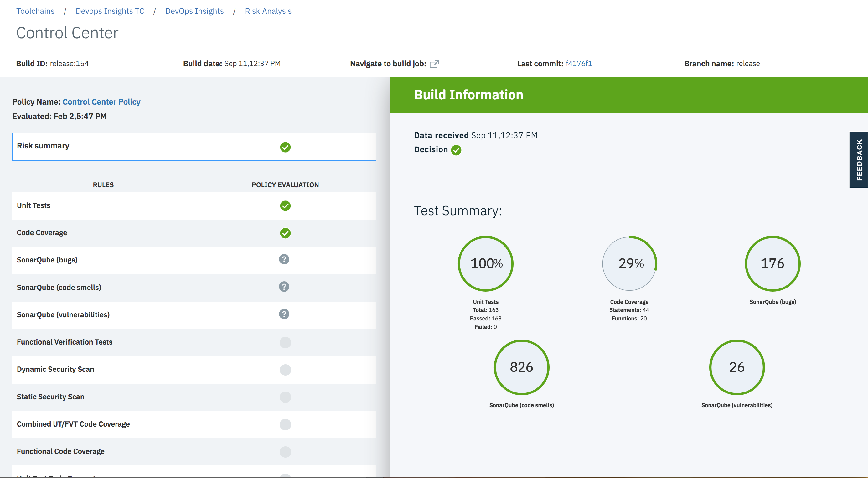
Task: Select the Risk Analysis breadcrumb item
Action: click(268, 11)
